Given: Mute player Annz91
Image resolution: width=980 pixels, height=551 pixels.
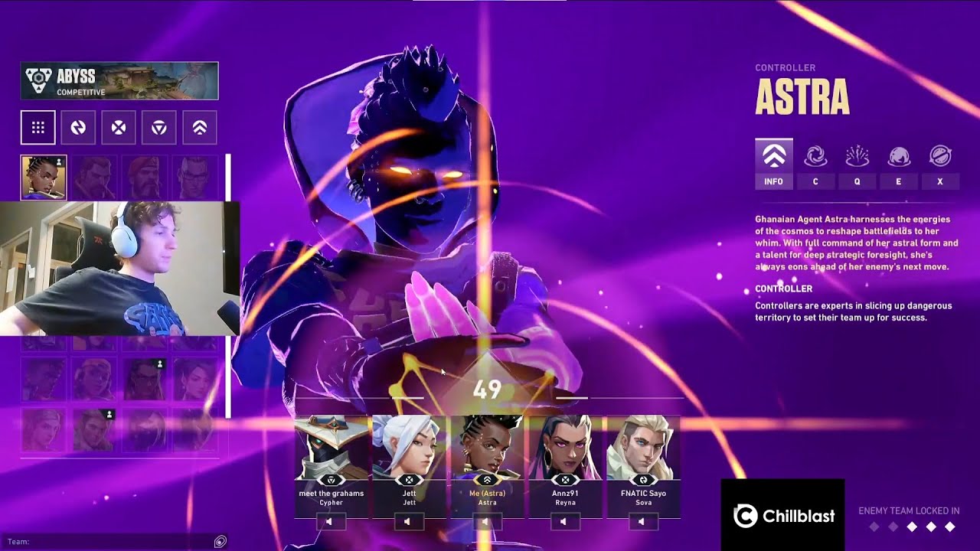Looking at the screenshot, I should [x=565, y=522].
